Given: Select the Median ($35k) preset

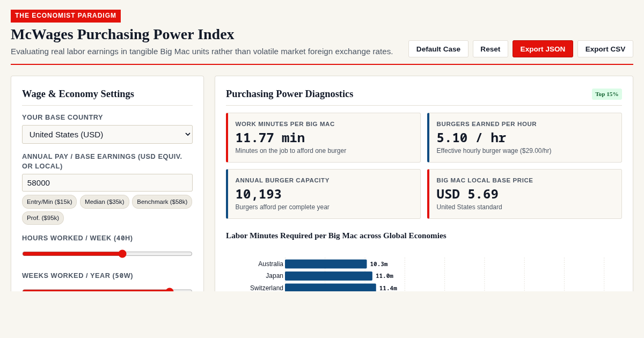Looking at the screenshot, I should tap(105, 202).
